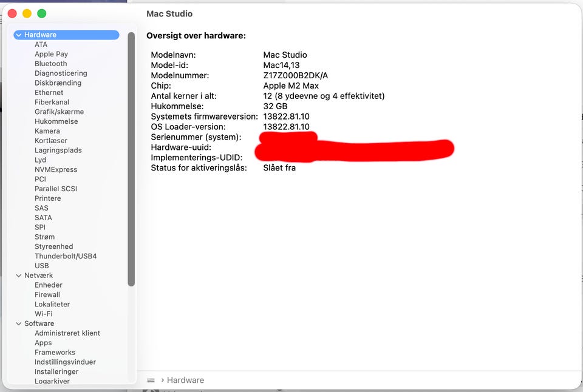
Task: Select SATA in sidebar
Action: click(43, 218)
